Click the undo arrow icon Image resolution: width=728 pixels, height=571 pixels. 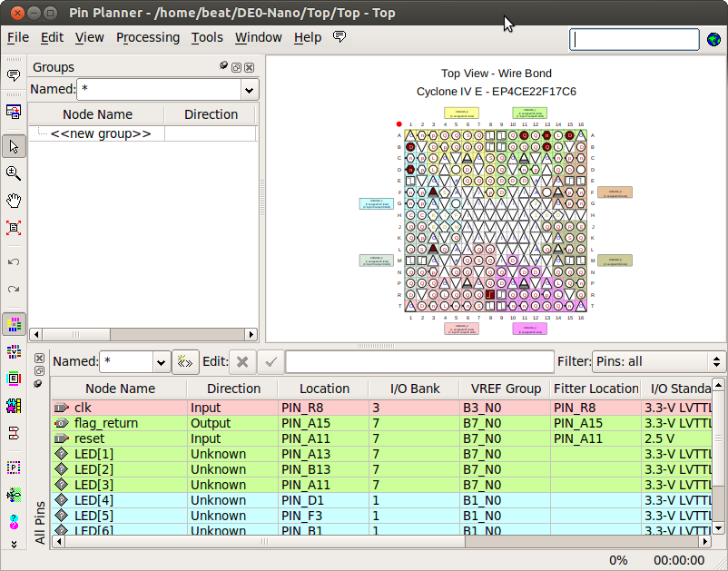click(14, 262)
